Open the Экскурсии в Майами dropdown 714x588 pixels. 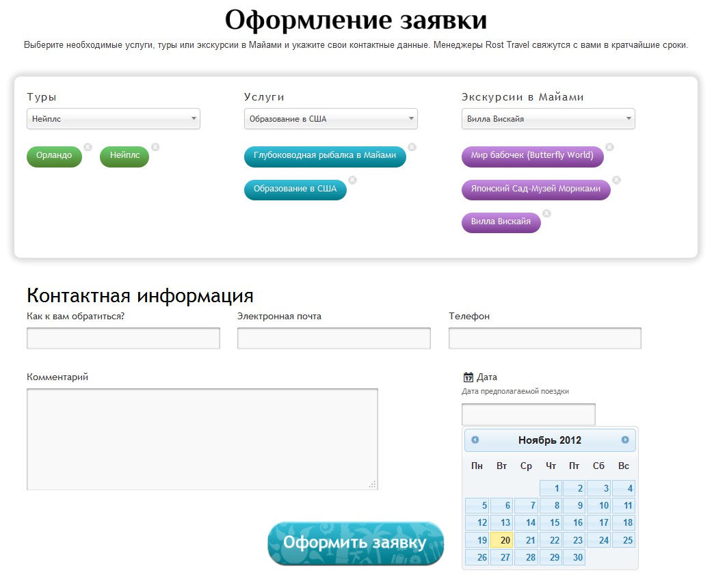[x=548, y=119]
